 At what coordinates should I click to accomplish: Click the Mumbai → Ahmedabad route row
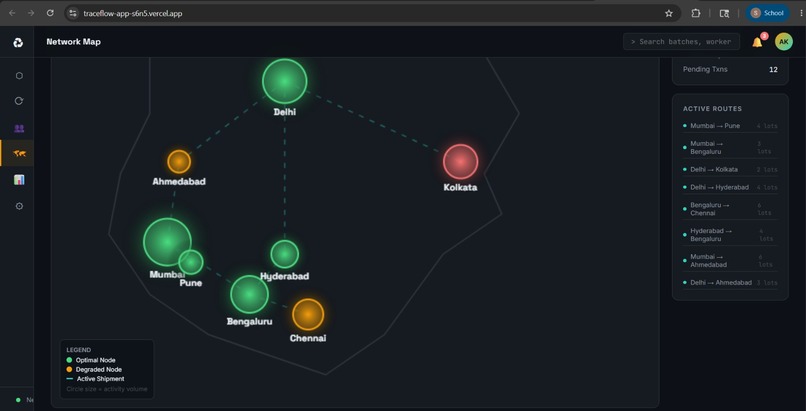(730, 260)
